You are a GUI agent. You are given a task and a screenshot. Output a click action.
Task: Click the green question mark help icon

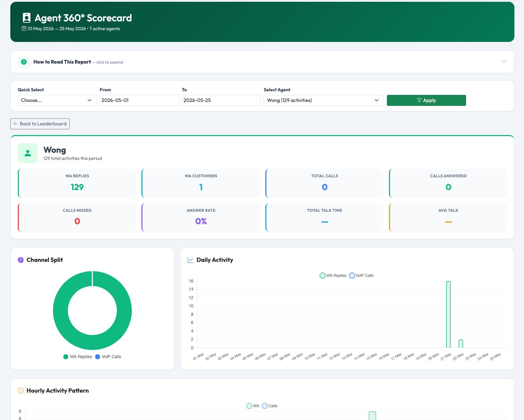click(x=24, y=62)
